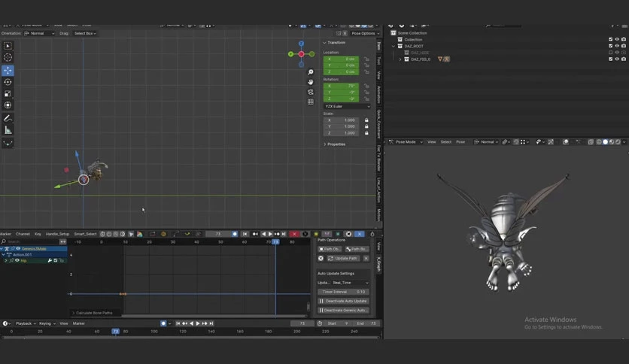Adjust the Timer Interval slider
The image size is (629, 364).
coord(343,292)
